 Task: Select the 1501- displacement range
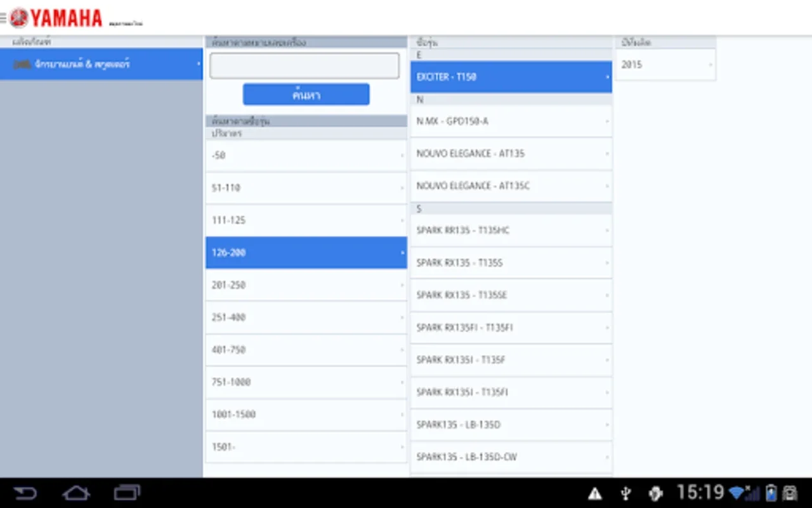point(306,447)
